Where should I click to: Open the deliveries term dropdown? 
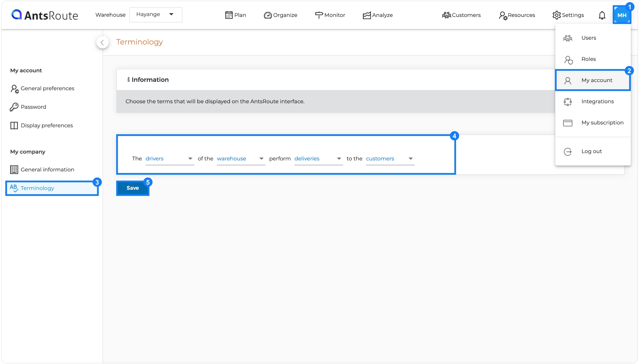[319, 159]
